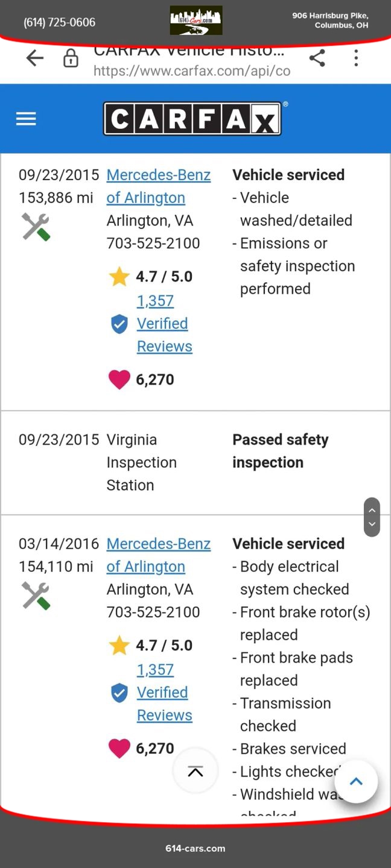The height and width of the screenshot is (868, 391).
Task: Click the CARFAX logo
Action: pos(192,119)
